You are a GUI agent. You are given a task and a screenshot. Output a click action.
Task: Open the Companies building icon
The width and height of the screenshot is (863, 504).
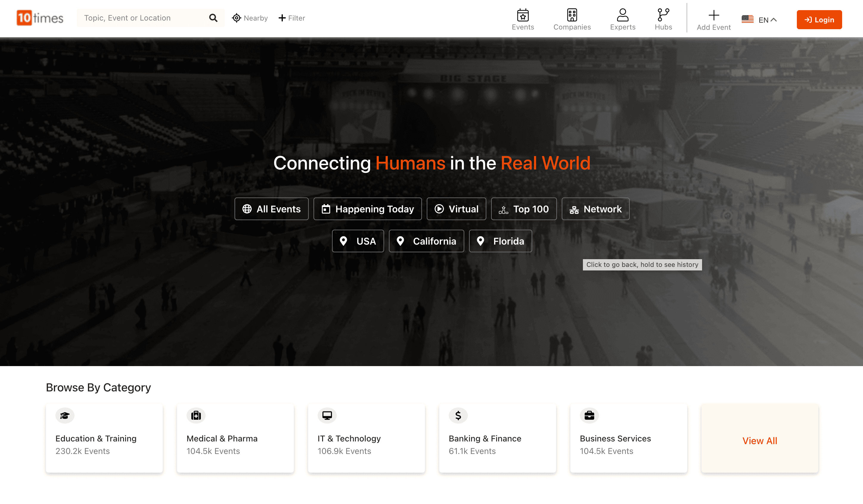click(572, 15)
